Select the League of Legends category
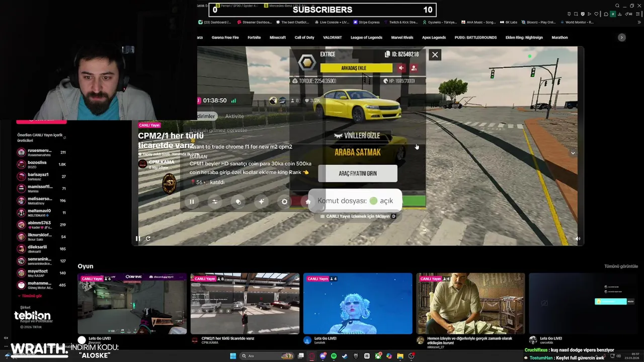The height and width of the screenshot is (362, 644). (x=366, y=38)
